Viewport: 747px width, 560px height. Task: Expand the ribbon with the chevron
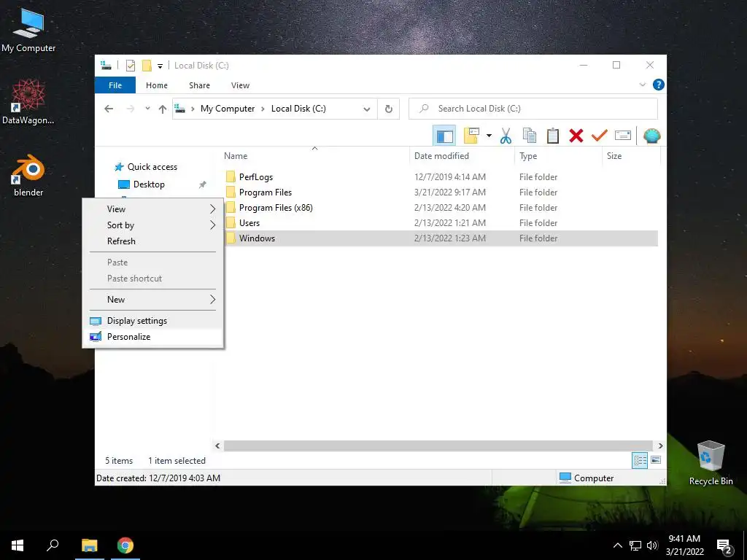[642, 85]
